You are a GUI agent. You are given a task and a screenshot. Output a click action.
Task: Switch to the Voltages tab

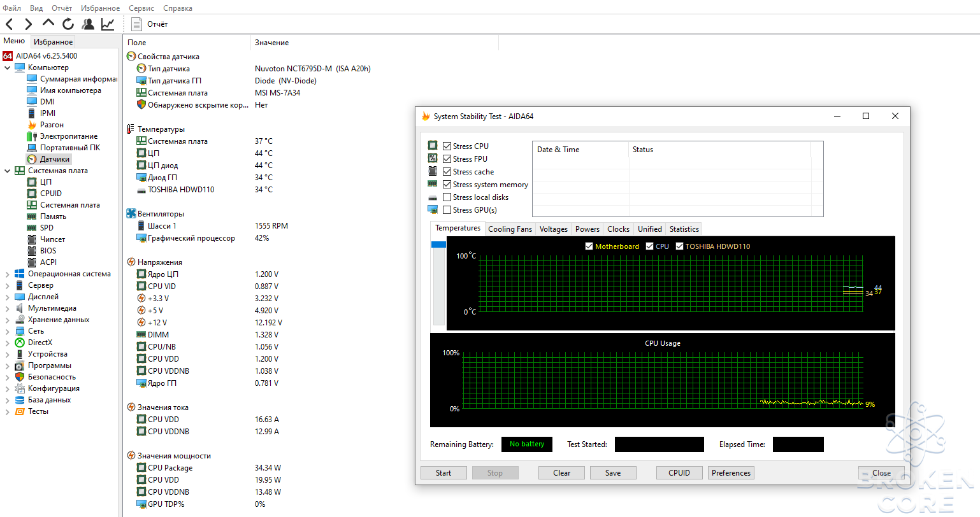553,229
